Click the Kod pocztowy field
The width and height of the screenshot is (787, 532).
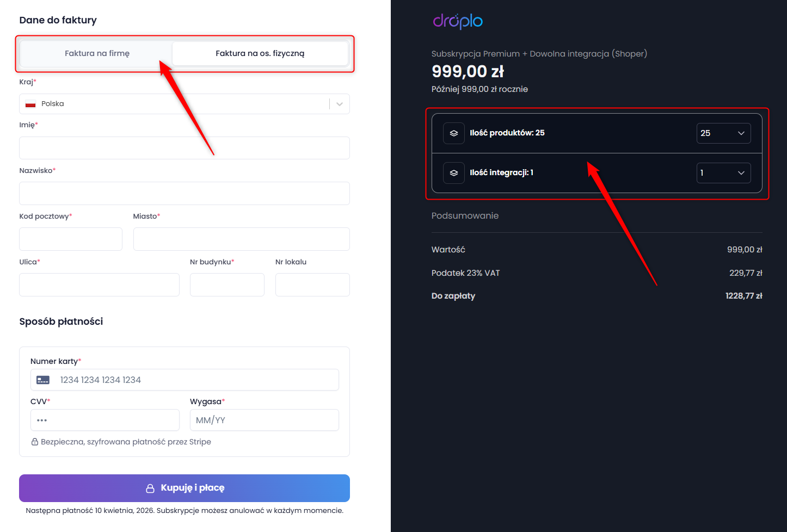click(71, 239)
